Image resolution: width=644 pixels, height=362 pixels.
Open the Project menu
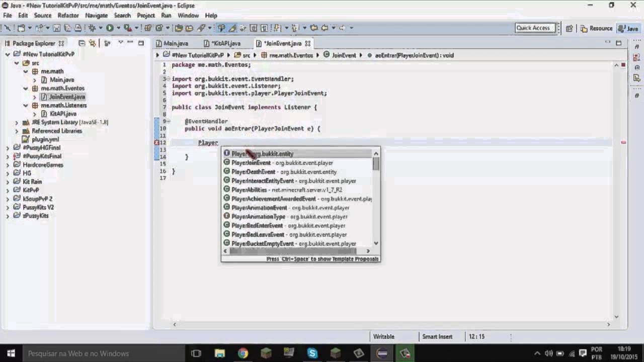[x=146, y=16]
